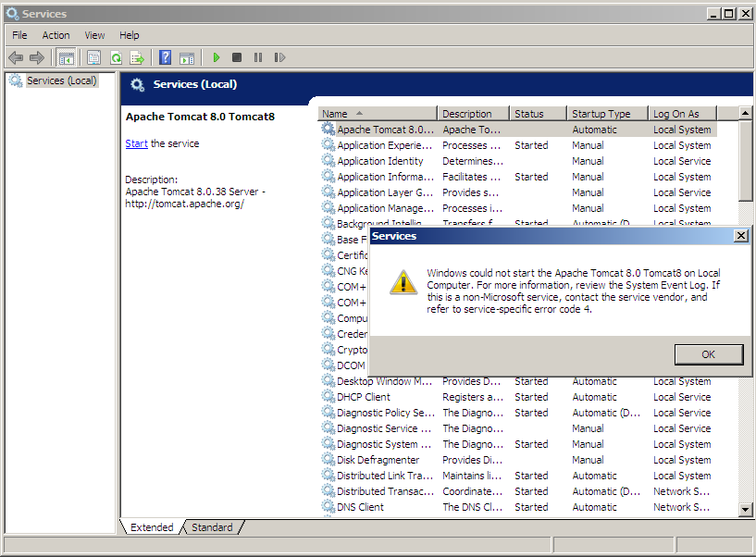The width and height of the screenshot is (756, 557).
Task: Click gear icon of Distributed Link Tracking row
Action: pyautogui.click(x=328, y=475)
